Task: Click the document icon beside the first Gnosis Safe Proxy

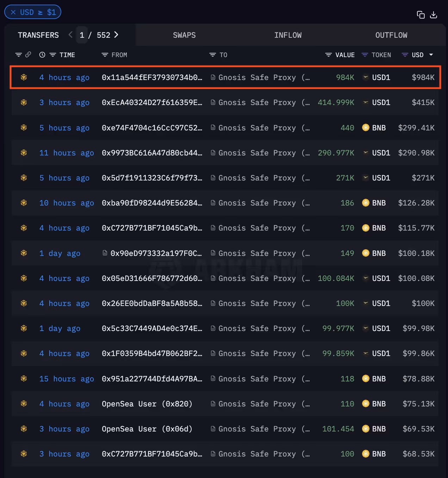Action: click(x=213, y=77)
